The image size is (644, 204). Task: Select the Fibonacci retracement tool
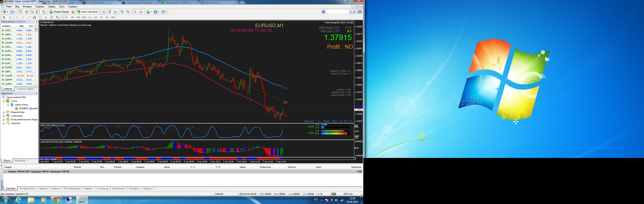tap(40, 17)
